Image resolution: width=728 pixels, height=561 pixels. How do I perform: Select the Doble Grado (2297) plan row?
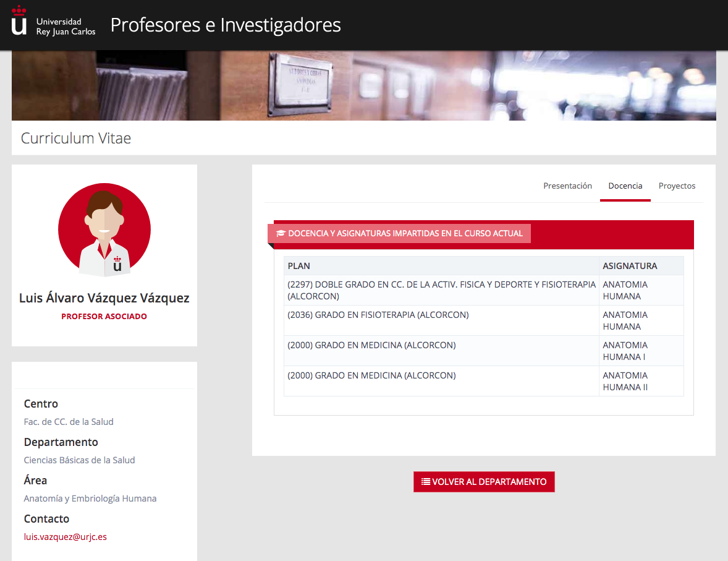point(441,290)
